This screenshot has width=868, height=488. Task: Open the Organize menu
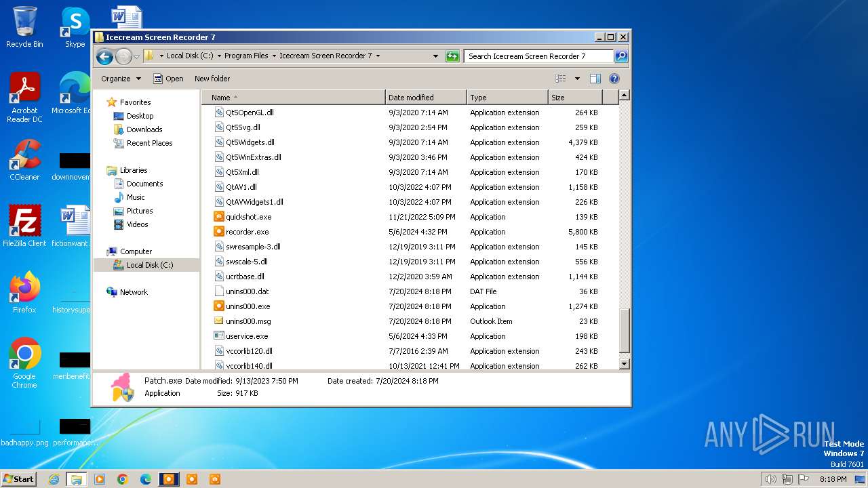pos(121,79)
